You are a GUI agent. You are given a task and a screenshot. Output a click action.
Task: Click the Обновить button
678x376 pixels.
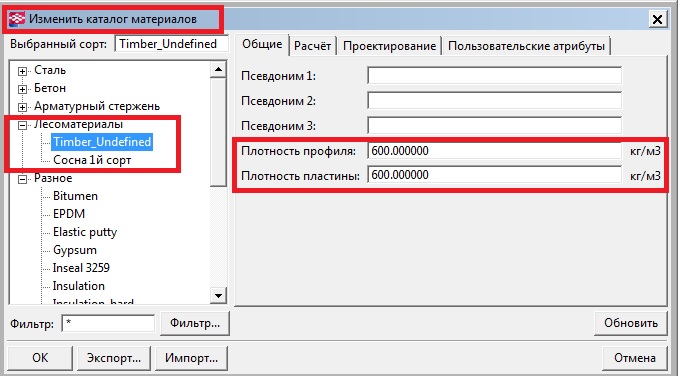click(631, 323)
